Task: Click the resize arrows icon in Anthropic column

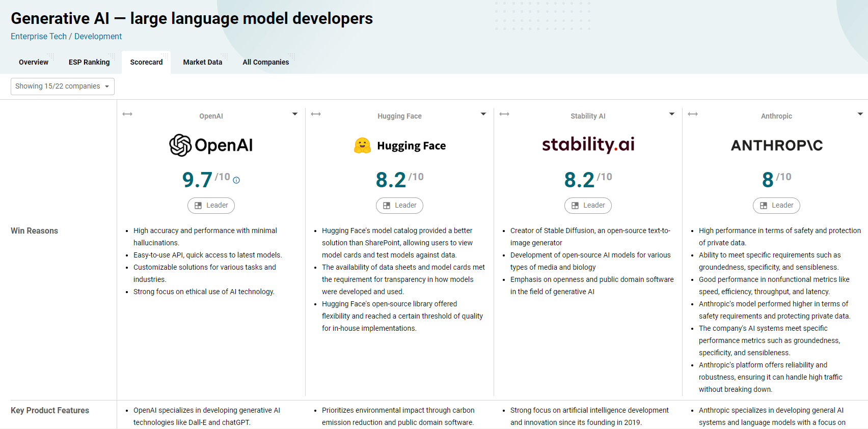Action: pyautogui.click(x=693, y=114)
